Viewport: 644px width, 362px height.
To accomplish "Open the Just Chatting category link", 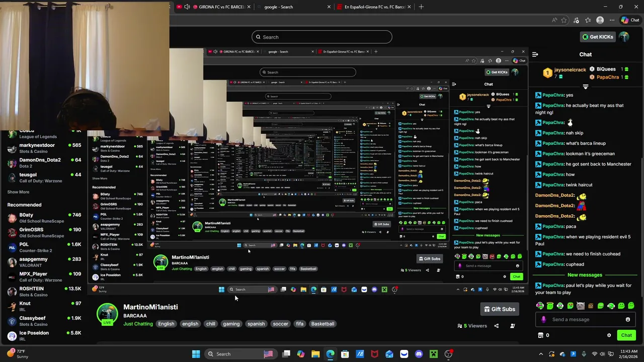I will click(138, 324).
